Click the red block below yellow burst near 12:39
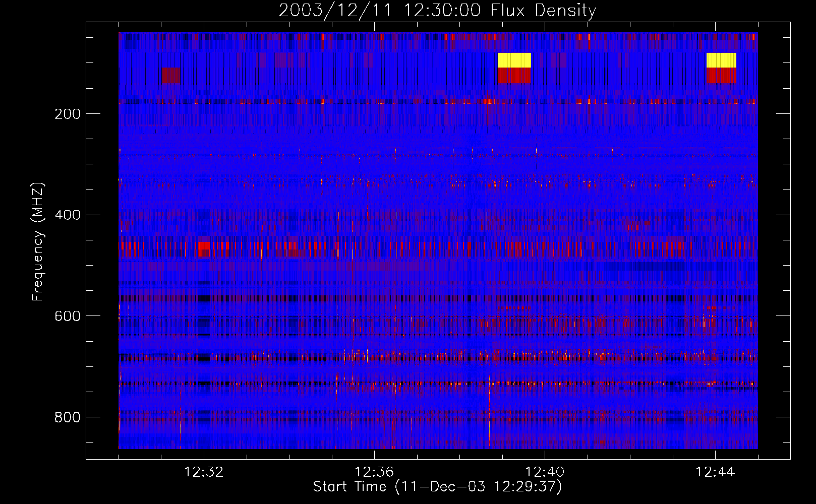This screenshot has width=816, height=504. (514, 75)
